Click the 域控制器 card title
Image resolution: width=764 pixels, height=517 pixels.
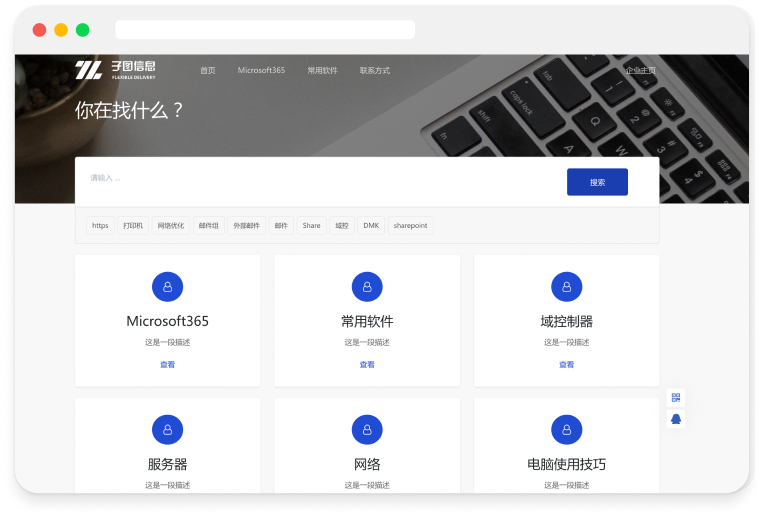click(x=566, y=321)
